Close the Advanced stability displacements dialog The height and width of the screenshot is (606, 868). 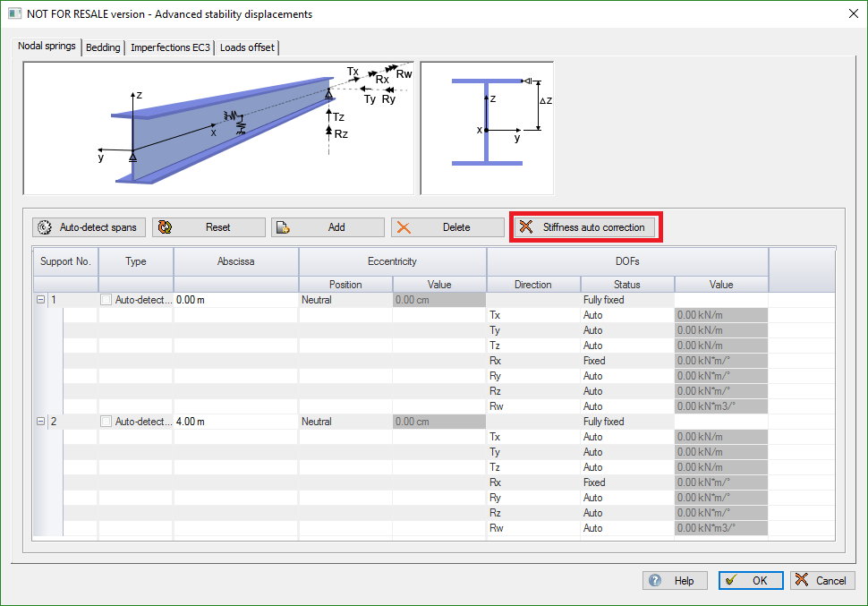[852, 13]
